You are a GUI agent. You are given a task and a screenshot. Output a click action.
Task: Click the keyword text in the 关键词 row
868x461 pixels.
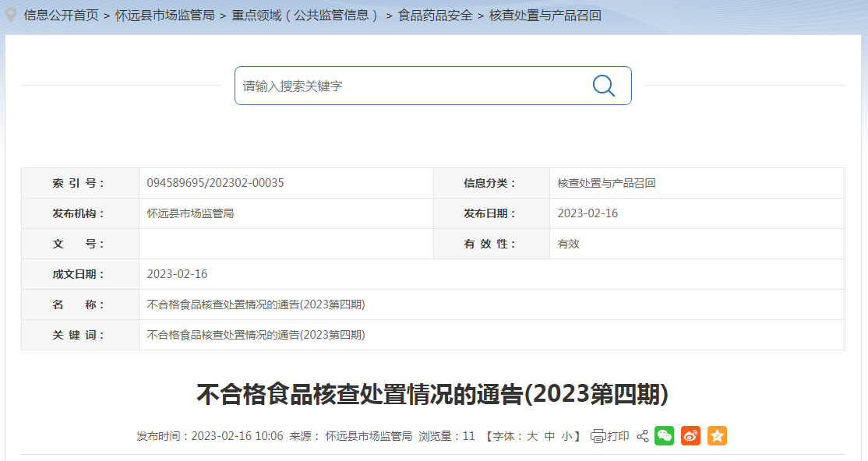256,336
